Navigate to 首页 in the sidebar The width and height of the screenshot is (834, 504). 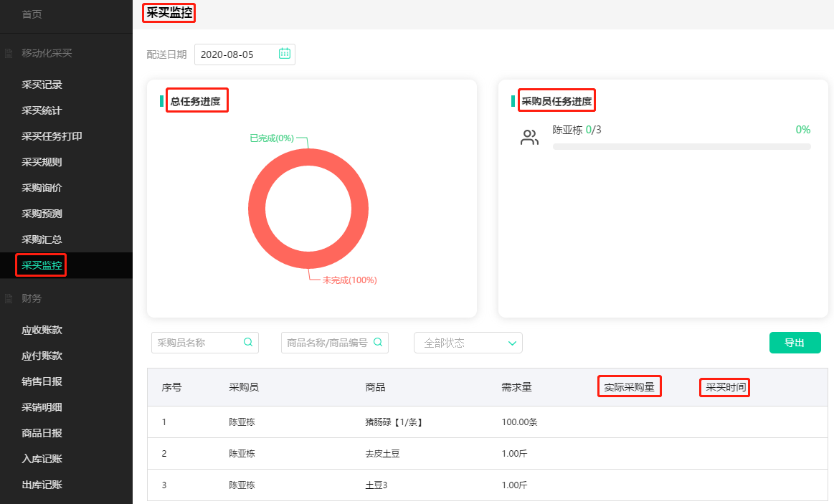32,12
